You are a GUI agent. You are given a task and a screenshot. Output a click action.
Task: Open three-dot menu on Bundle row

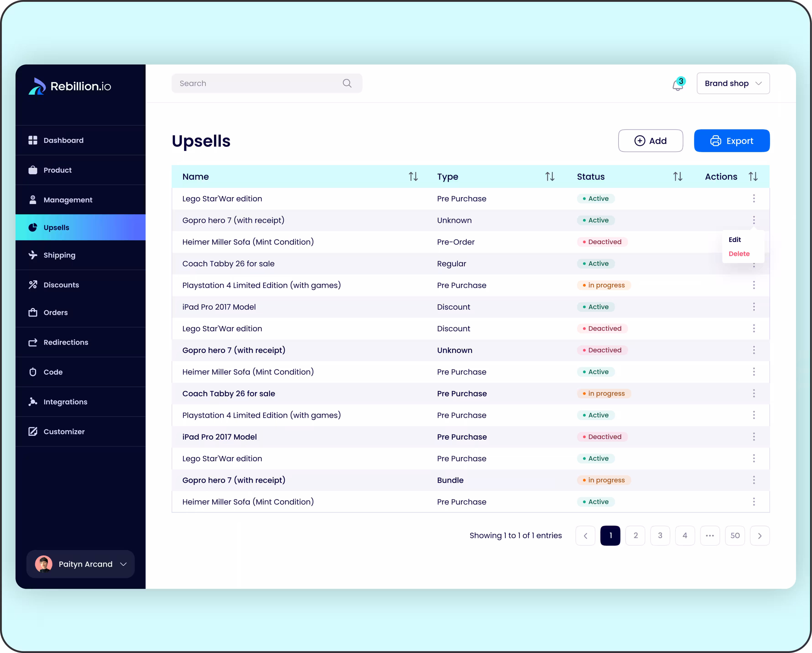point(754,480)
